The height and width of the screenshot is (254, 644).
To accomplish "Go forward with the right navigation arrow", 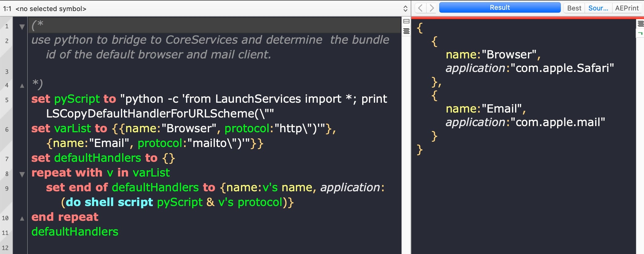I will 432,8.
